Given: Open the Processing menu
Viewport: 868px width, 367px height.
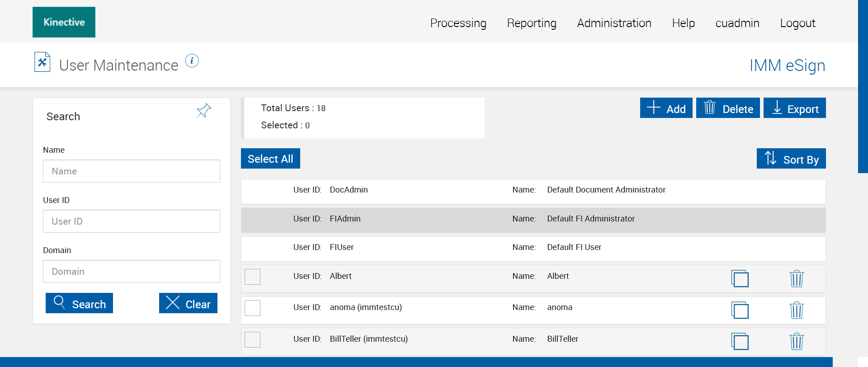Looking at the screenshot, I should click(458, 23).
